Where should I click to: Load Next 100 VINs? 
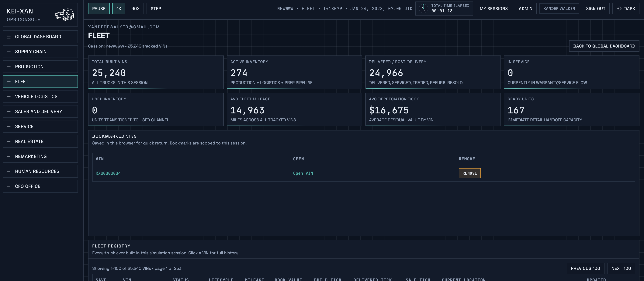tap(621, 269)
